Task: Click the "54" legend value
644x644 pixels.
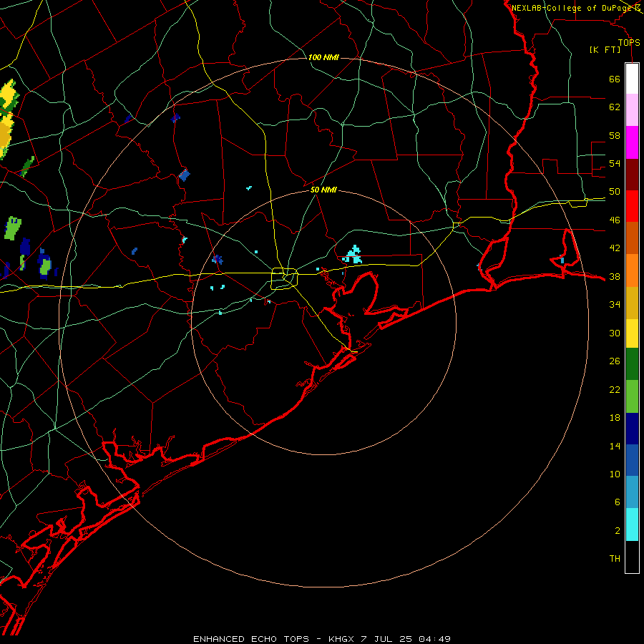Action: coord(615,163)
